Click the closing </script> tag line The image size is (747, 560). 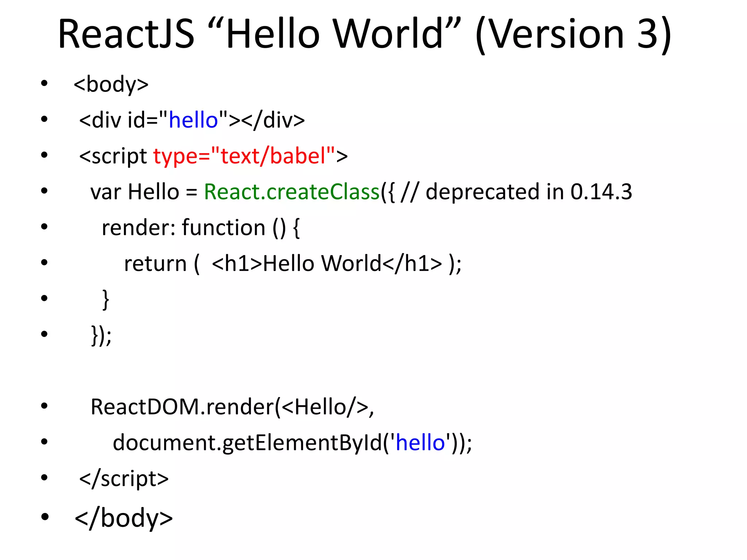pyautogui.click(x=124, y=479)
